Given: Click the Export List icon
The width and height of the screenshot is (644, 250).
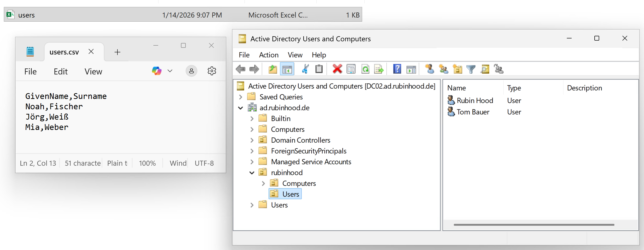Looking at the screenshot, I should coord(379,69).
